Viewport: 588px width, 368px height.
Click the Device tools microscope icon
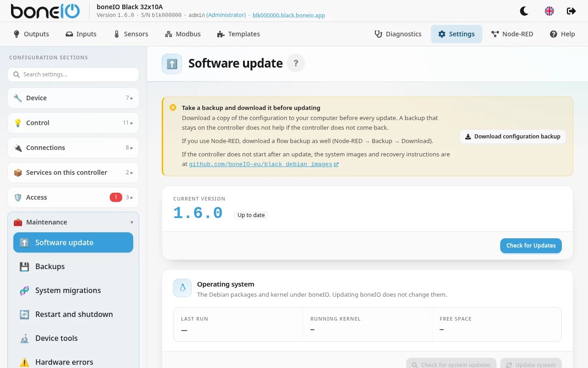coord(24,338)
